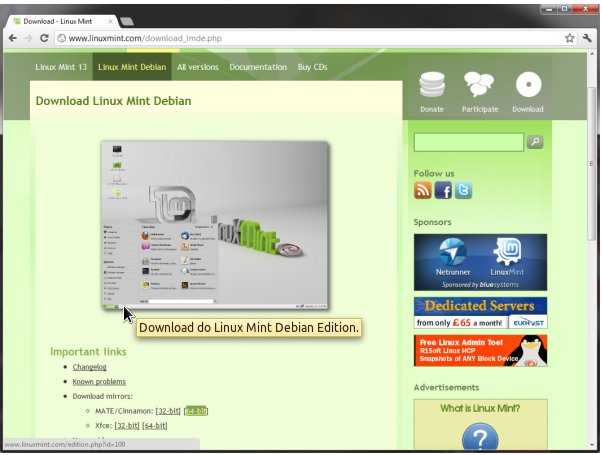
Task: Open the Buy CDs menu item
Action: click(x=313, y=67)
